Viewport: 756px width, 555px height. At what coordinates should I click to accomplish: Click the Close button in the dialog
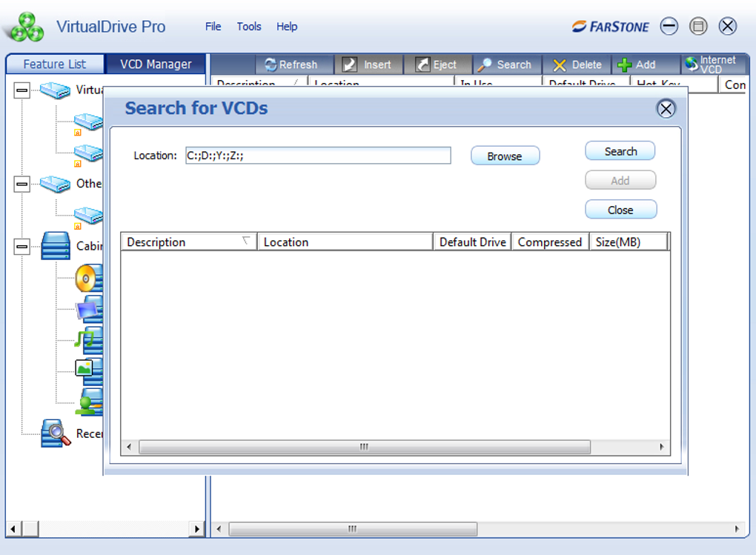620,210
